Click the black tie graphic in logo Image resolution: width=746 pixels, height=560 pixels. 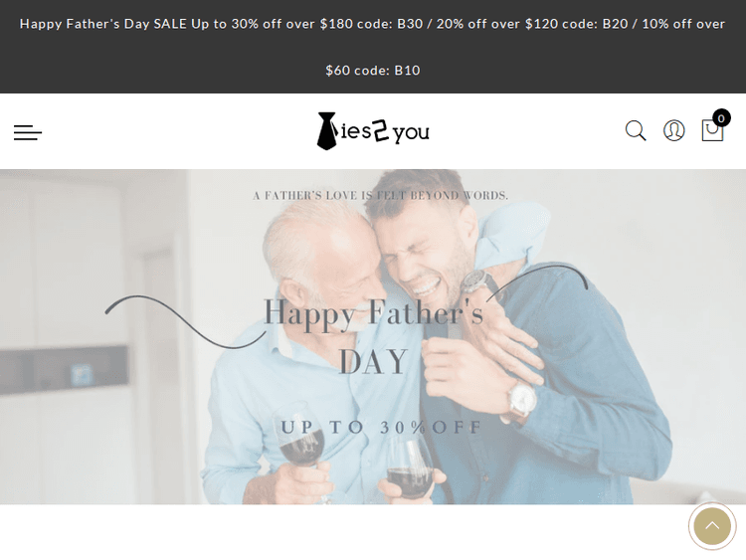click(327, 131)
